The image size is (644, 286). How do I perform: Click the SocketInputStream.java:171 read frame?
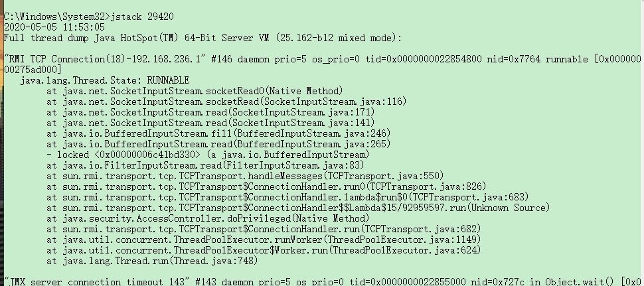coord(210,112)
